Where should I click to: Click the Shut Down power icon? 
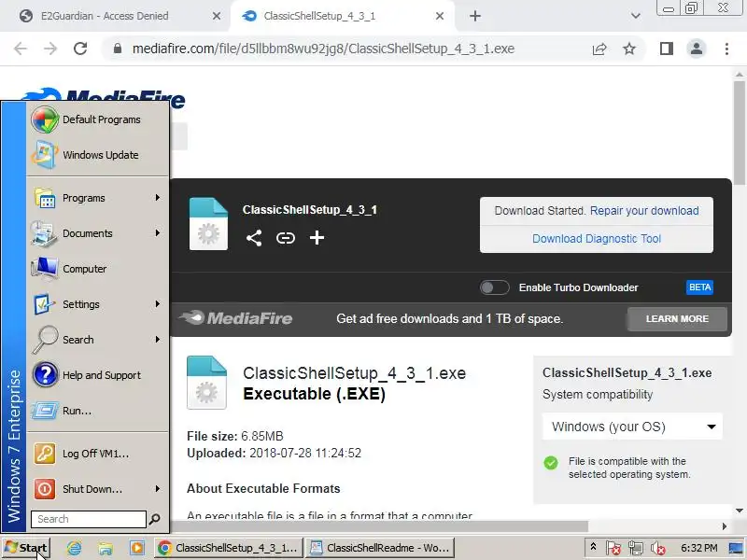(45, 489)
